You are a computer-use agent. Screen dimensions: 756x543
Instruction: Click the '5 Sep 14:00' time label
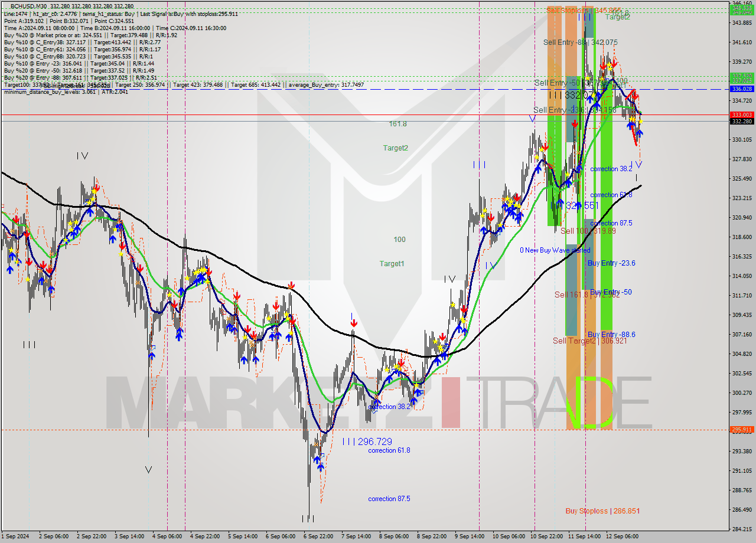(x=243, y=537)
